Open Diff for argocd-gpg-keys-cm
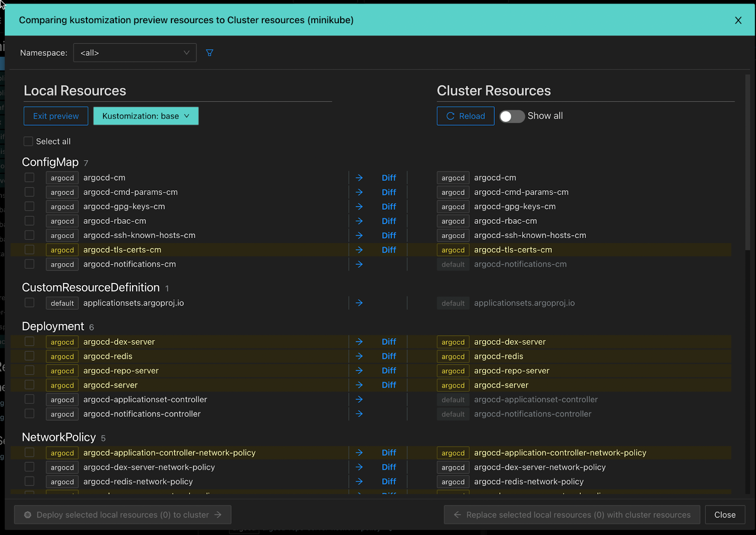Viewport: 756px width, 535px height. point(389,207)
